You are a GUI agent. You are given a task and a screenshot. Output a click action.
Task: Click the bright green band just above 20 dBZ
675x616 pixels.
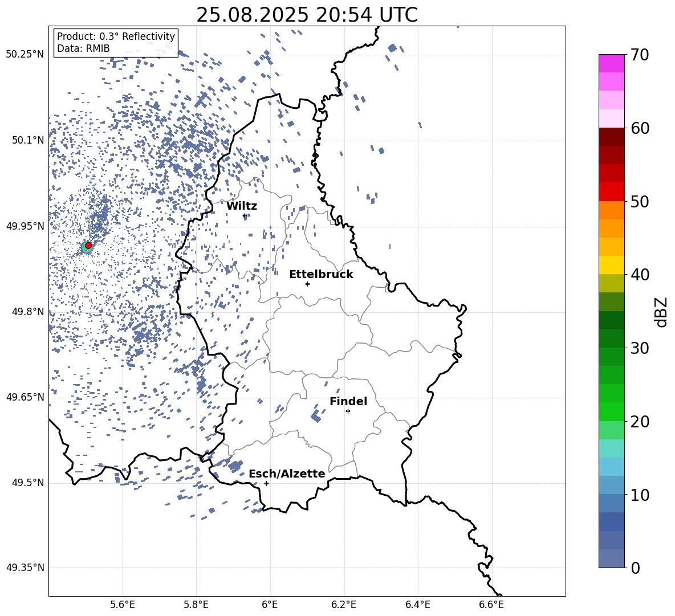pos(611,411)
